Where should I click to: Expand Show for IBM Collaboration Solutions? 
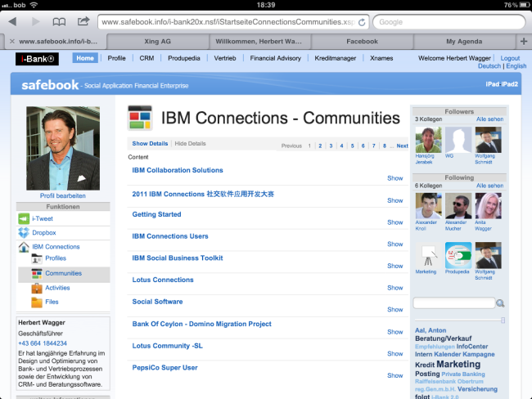click(395, 178)
